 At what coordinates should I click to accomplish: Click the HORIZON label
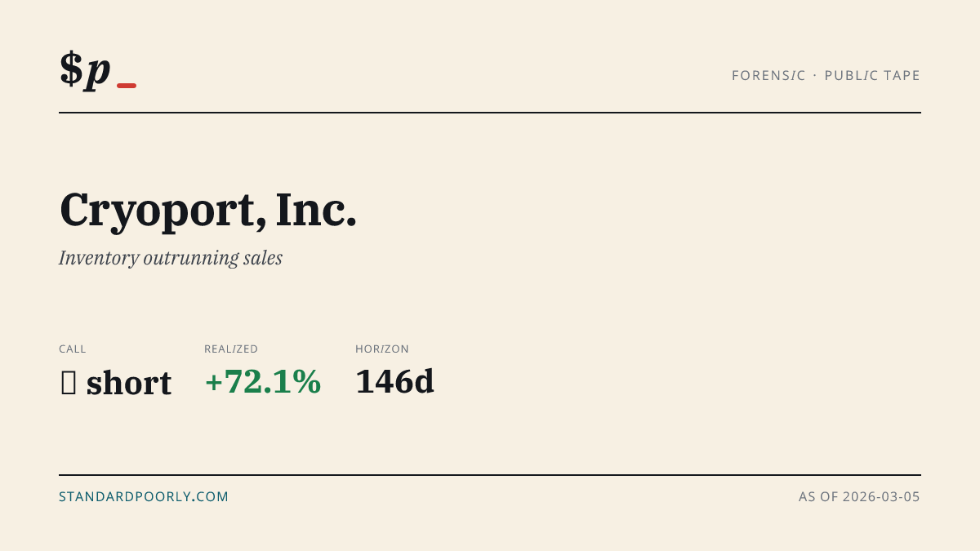382,349
